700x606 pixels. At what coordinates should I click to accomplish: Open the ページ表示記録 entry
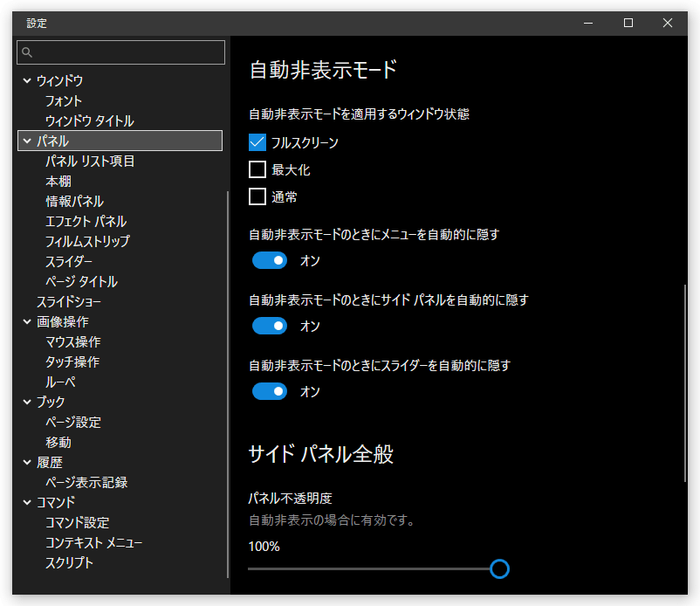(x=86, y=482)
